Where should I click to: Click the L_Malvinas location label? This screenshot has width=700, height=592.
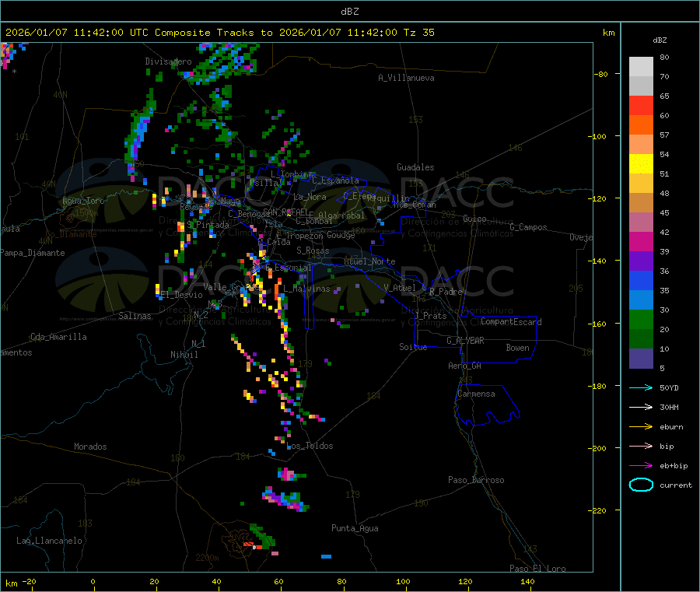coord(306,289)
